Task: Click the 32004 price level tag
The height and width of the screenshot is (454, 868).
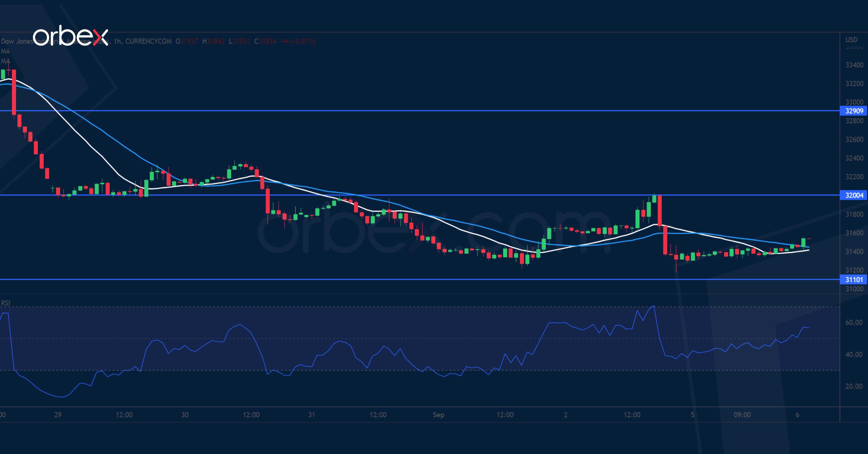Action: click(x=854, y=195)
